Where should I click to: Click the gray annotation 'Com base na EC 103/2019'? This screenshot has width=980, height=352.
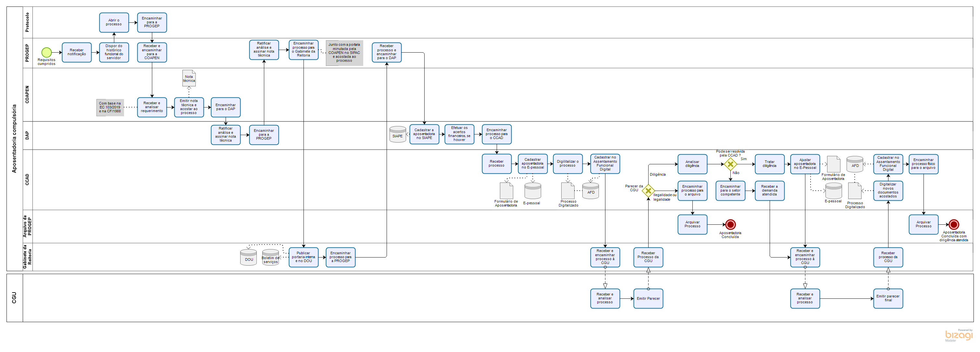110,107
